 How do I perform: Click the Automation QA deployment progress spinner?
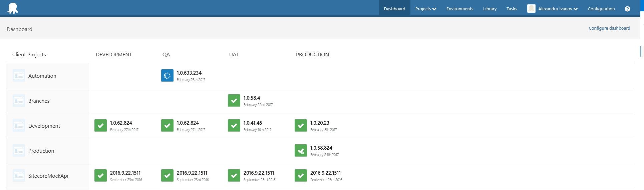pos(167,76)
